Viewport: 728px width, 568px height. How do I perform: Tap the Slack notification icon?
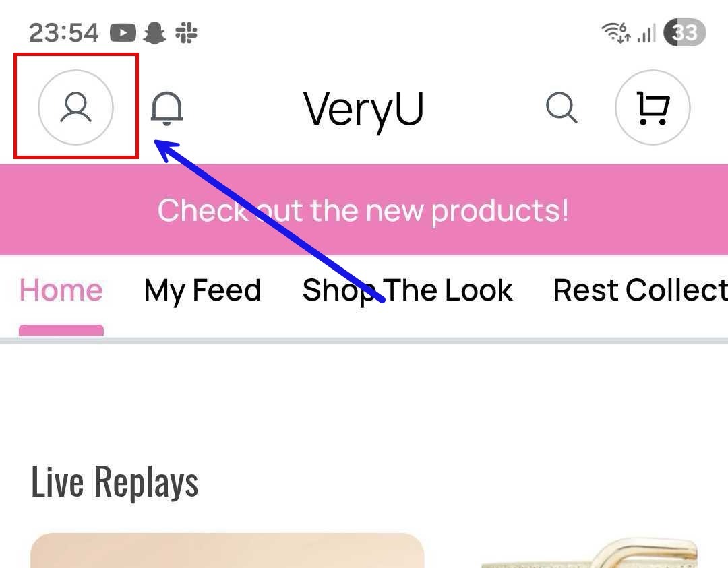(186, 32)
